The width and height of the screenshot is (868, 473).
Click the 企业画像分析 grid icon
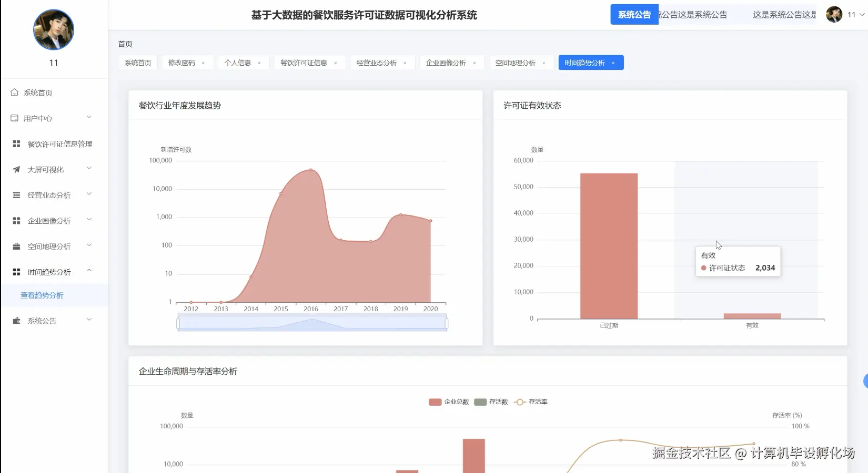pyautogui.click(x=15, y=220)
